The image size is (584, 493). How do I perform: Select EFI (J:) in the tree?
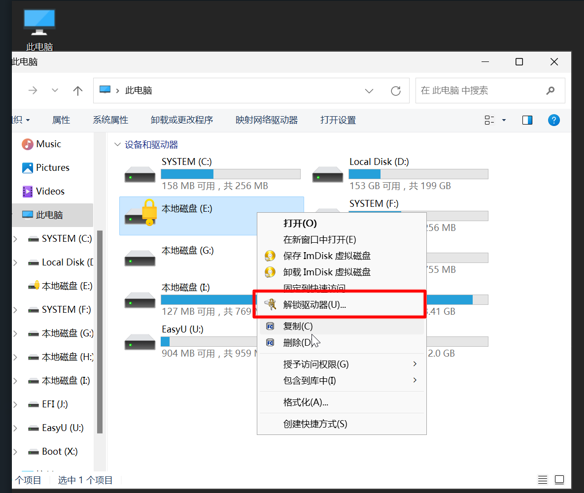coord(48,404)
